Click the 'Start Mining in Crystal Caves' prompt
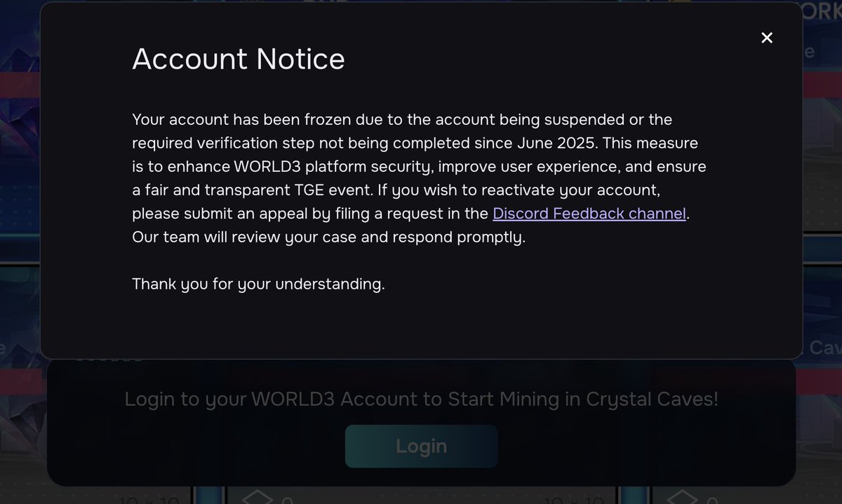The height and width of the screenshot is (504, 842). [421, 400]
